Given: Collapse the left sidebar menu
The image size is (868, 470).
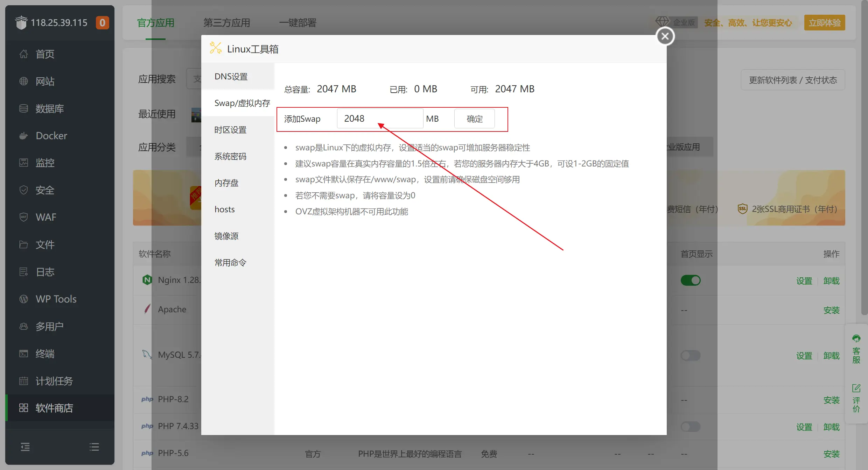Looking at the screenshot, I should (25, 447).
